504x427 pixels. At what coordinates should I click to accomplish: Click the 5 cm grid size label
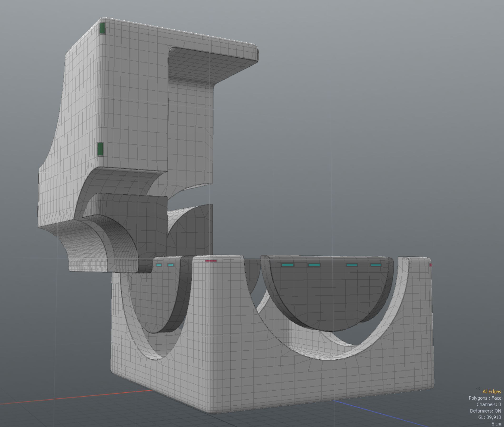pos(496,424)
